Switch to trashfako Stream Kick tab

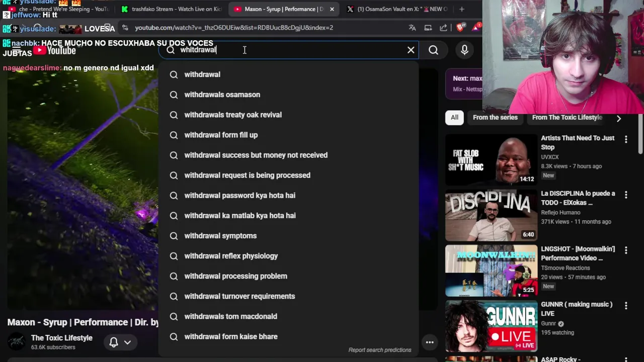pyautogui.click(x=171, y=9)
